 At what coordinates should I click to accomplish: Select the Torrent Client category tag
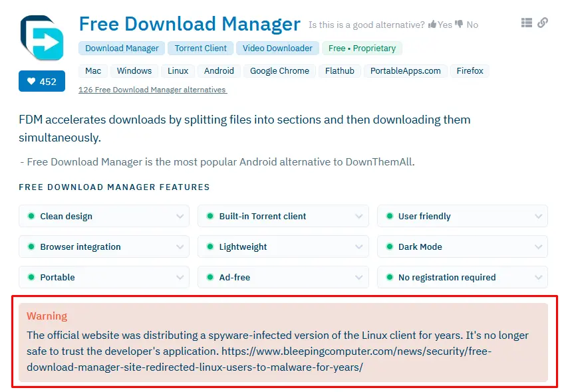click(x=201, y=49)
